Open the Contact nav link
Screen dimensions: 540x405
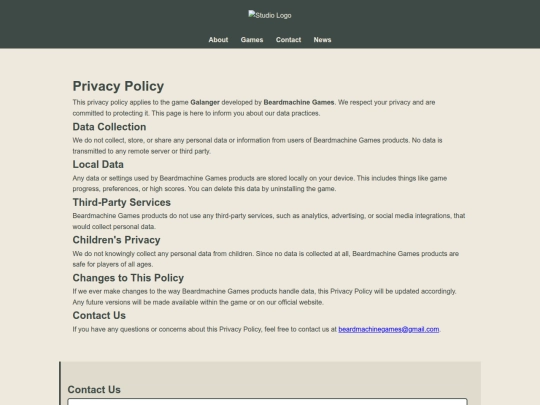click(288, 40)
